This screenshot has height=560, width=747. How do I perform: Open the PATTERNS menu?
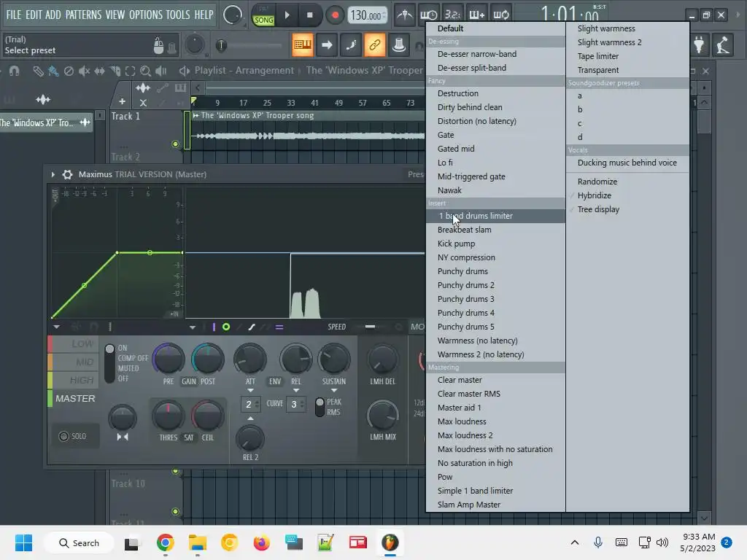[x=83, y=15]
